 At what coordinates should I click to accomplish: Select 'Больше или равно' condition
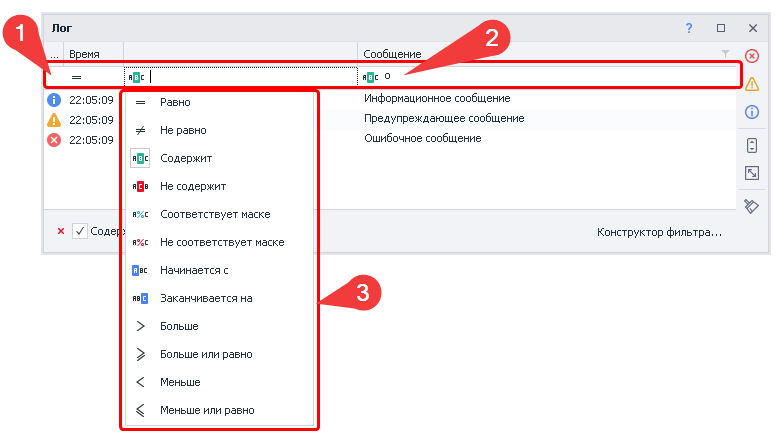[205, 354]
